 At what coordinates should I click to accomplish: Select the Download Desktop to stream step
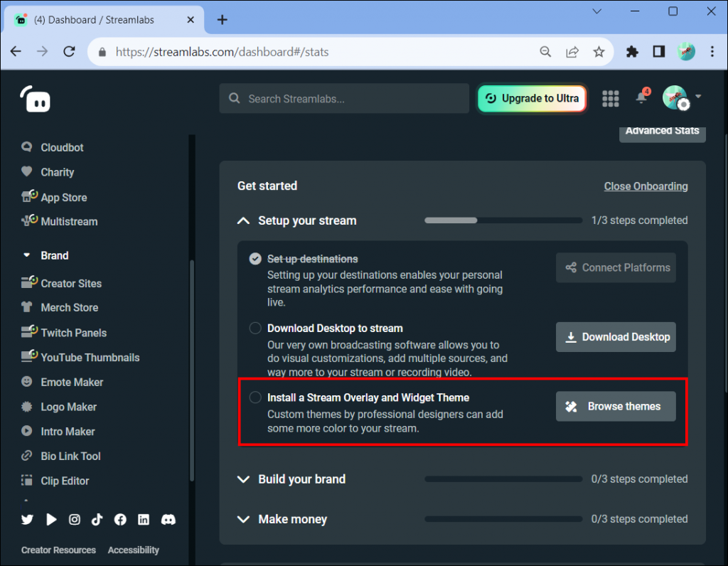pos(255,328)
